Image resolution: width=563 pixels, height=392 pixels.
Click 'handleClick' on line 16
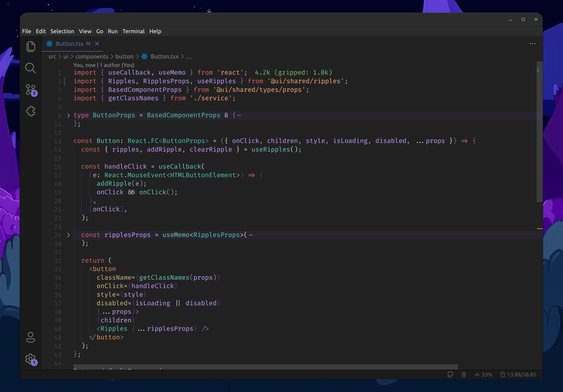coord(126,167)
